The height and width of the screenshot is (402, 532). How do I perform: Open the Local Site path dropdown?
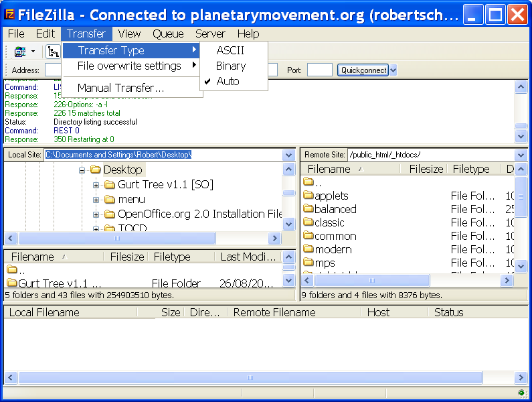coord(288,155)
